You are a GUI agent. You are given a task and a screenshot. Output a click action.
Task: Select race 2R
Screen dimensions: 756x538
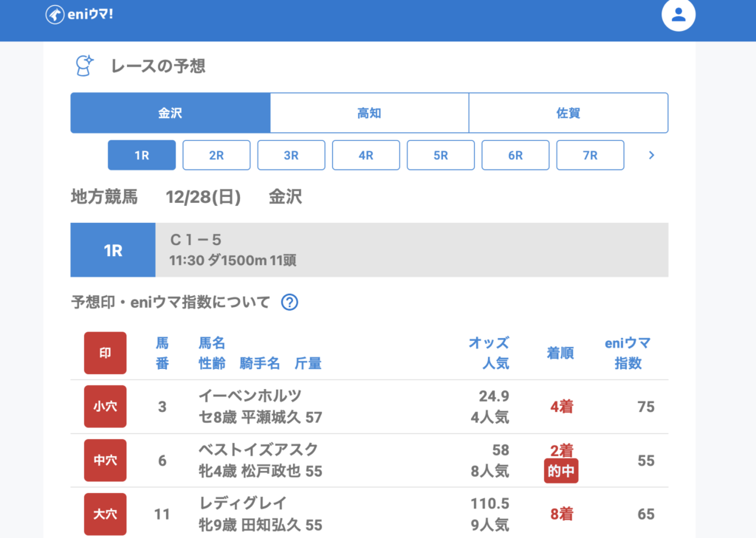216,155
